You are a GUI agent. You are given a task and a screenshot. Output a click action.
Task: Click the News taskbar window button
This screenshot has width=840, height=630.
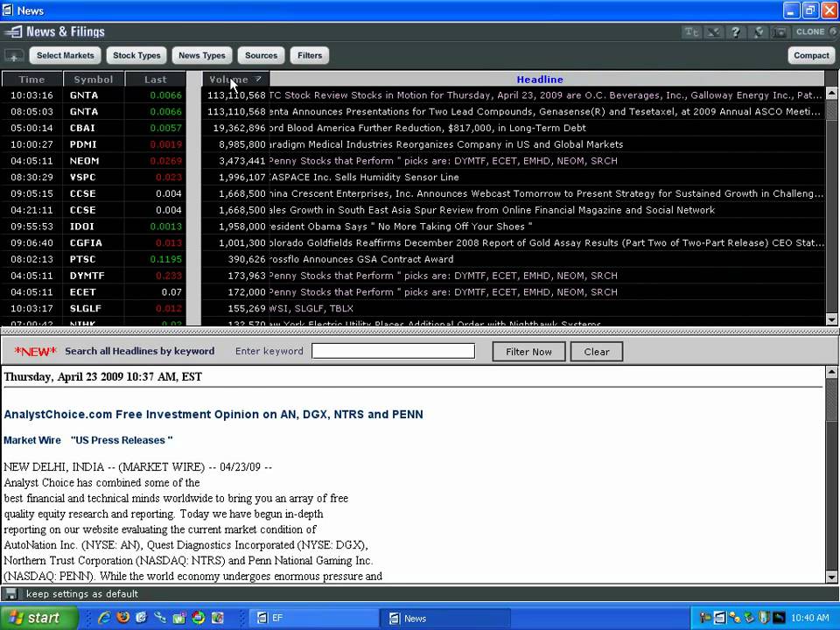tap(444, 619)
